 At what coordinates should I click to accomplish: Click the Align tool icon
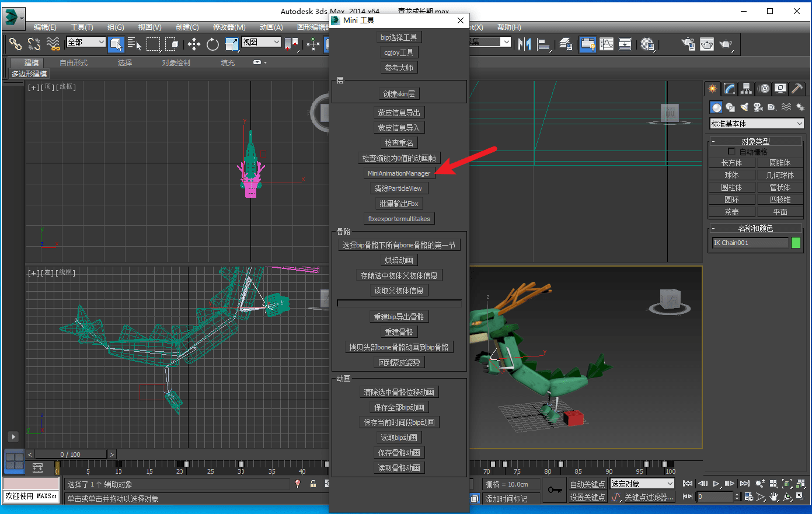pos(544,44)
